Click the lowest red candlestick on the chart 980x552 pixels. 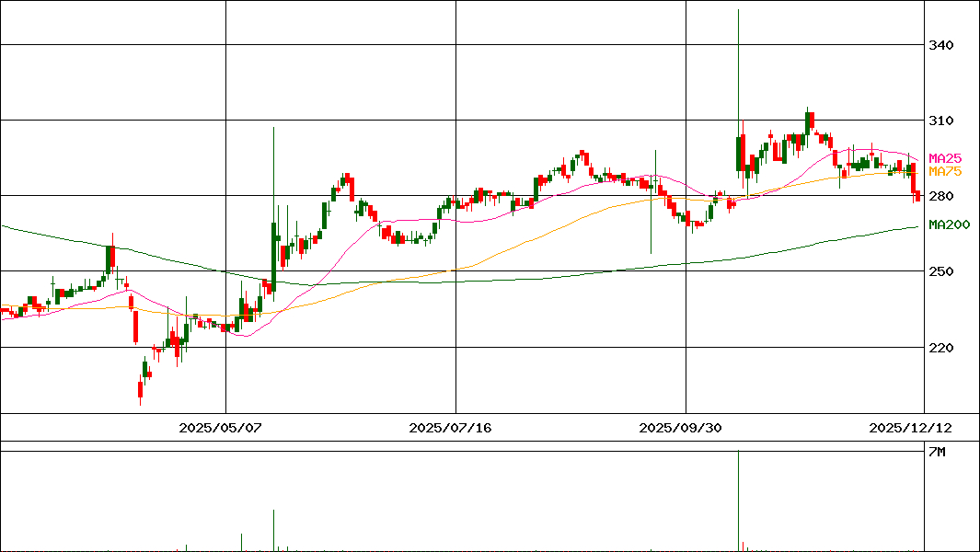tap(140, 390)
